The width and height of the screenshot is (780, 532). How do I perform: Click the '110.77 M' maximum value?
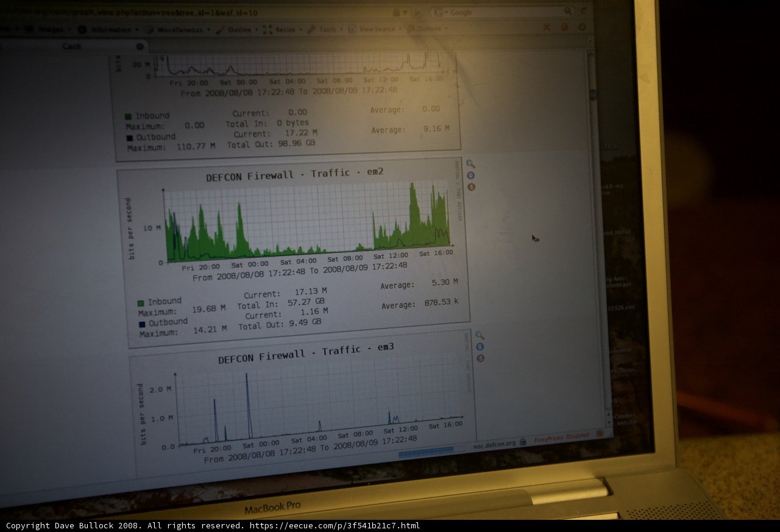tap(195, 147)
